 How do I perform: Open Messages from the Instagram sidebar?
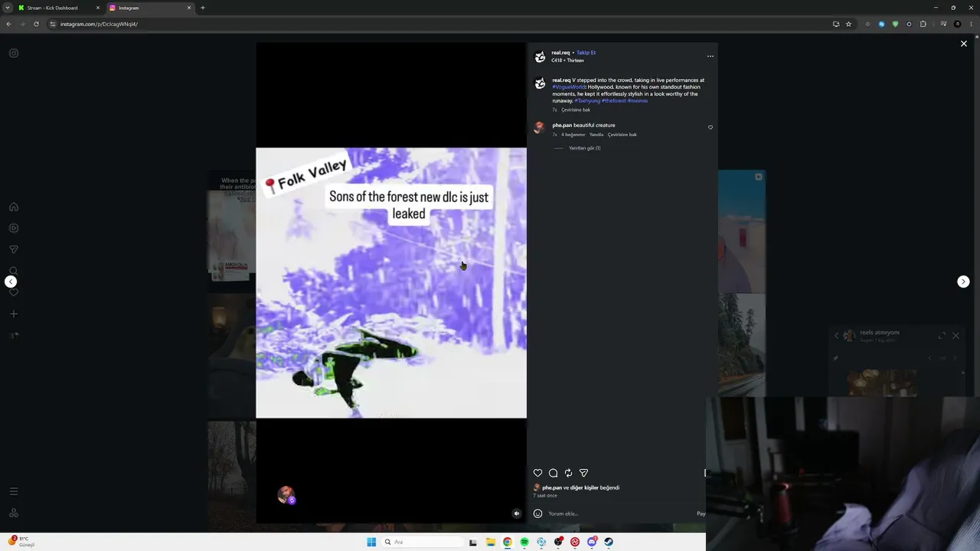pyautogui.click(x=14, y=249)
